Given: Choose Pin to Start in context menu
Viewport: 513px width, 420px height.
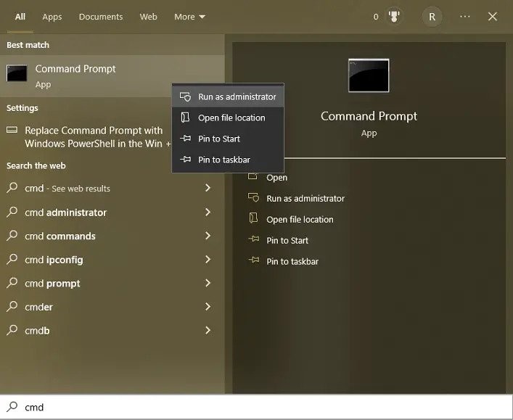Looking at the screenshot, I should [228, 139].
